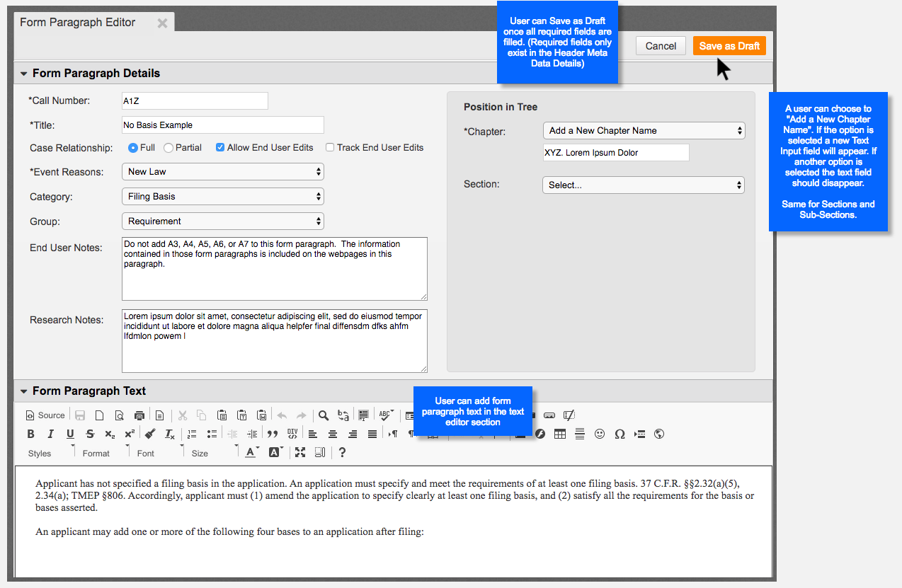Click the Increase Indent icon

(251, 434)
